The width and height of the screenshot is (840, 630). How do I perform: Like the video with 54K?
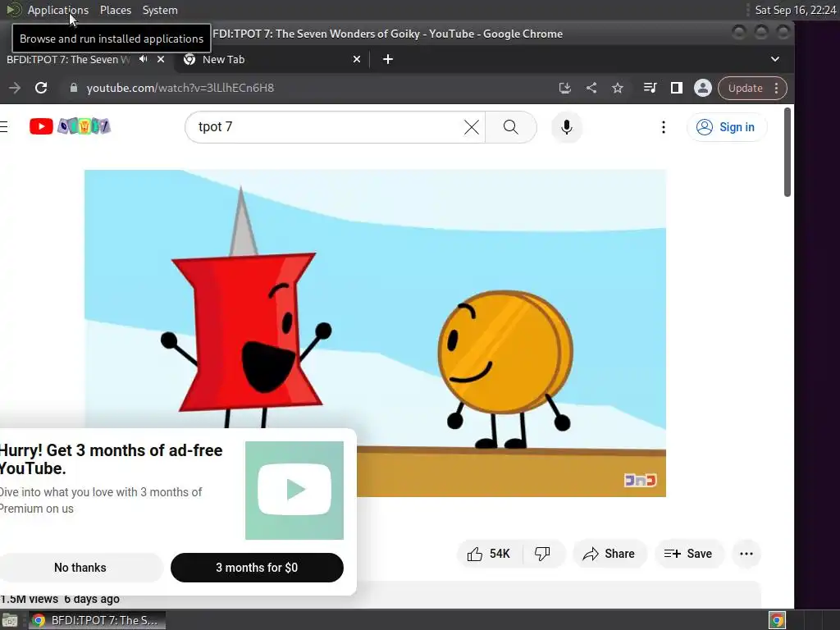coord(489,554)
